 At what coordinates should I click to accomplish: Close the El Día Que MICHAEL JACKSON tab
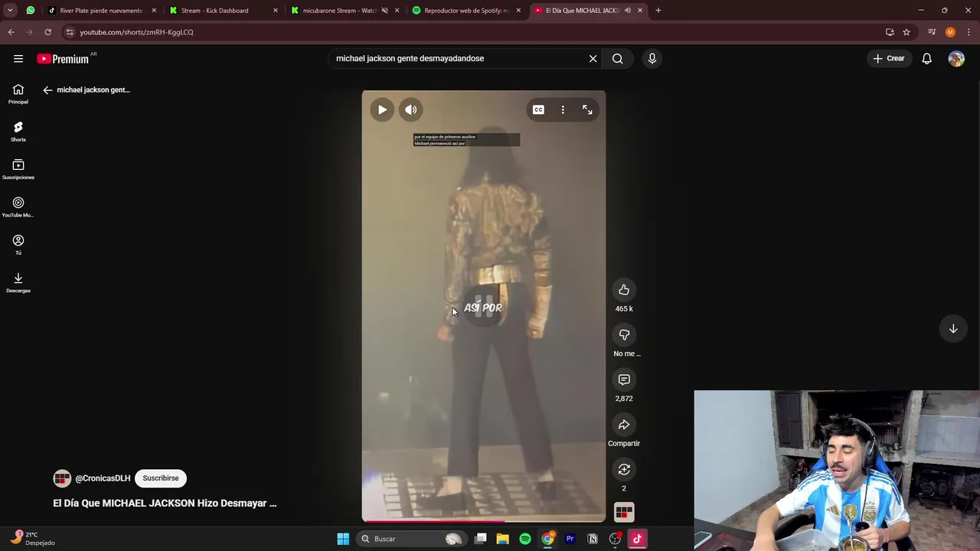[x=640, y=11]
